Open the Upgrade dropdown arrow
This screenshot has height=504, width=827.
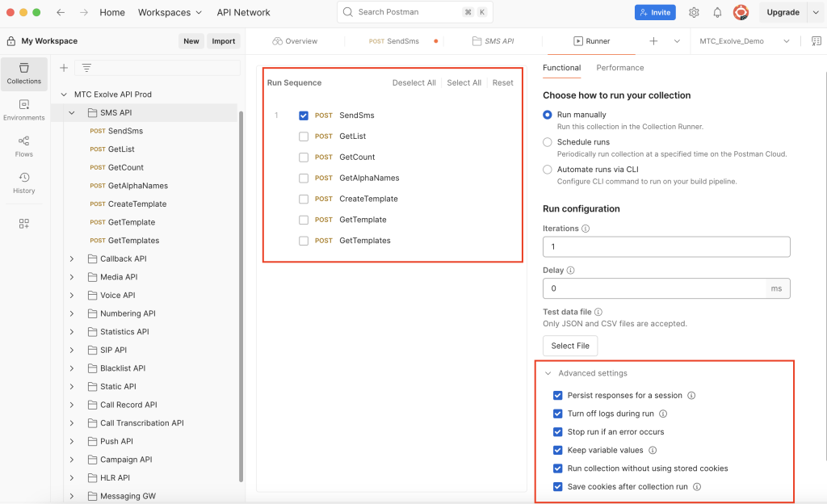(x=816, y=12)
